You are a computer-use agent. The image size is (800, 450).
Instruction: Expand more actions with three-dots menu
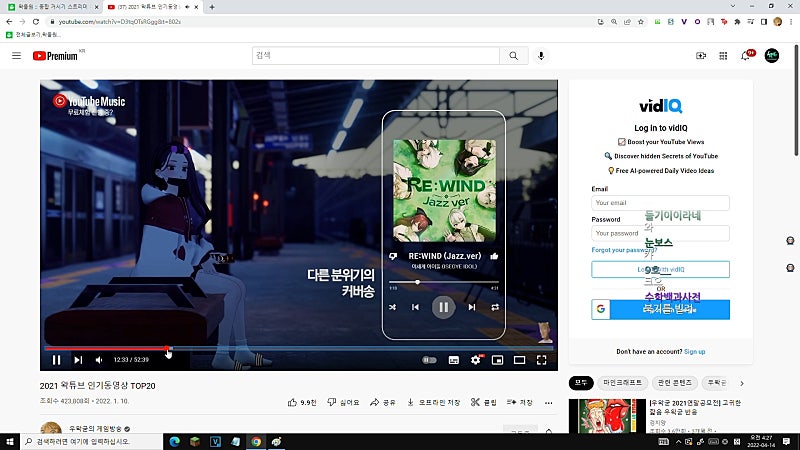pos(548,403)
